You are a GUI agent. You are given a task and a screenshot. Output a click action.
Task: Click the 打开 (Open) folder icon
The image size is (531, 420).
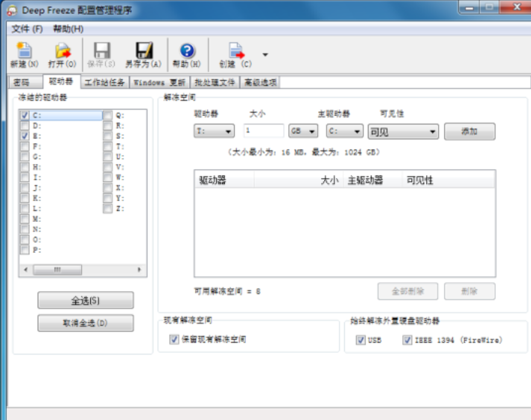coord(62,51)
